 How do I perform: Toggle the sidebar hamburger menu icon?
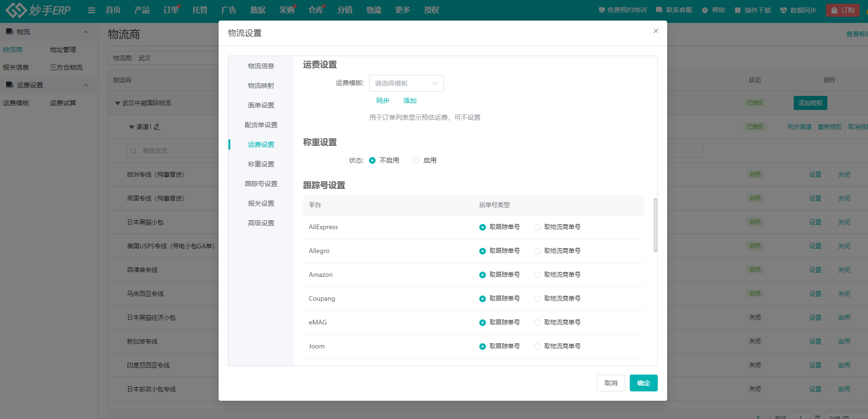pyautogui.click(x=92, y=10)
